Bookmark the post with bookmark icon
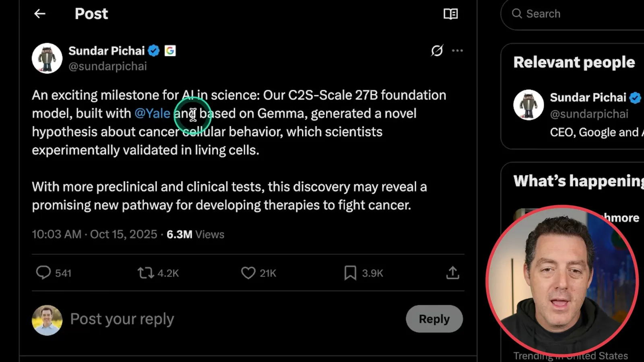 pos(350,273)
